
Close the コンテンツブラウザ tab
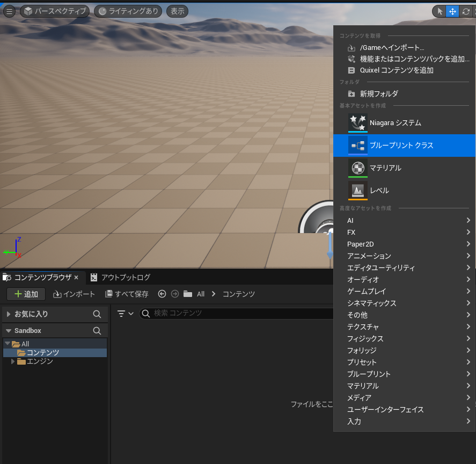(76, 277)
